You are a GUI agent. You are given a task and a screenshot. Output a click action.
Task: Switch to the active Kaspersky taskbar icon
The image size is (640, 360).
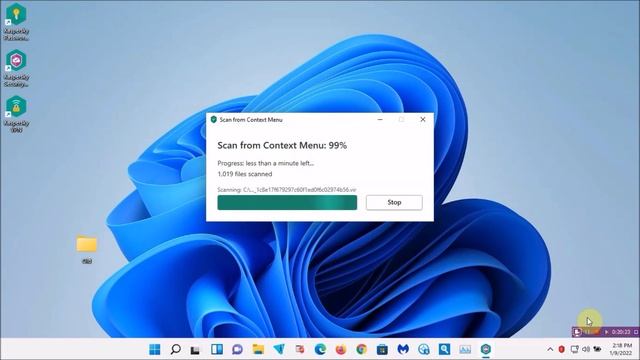[485, 349]
